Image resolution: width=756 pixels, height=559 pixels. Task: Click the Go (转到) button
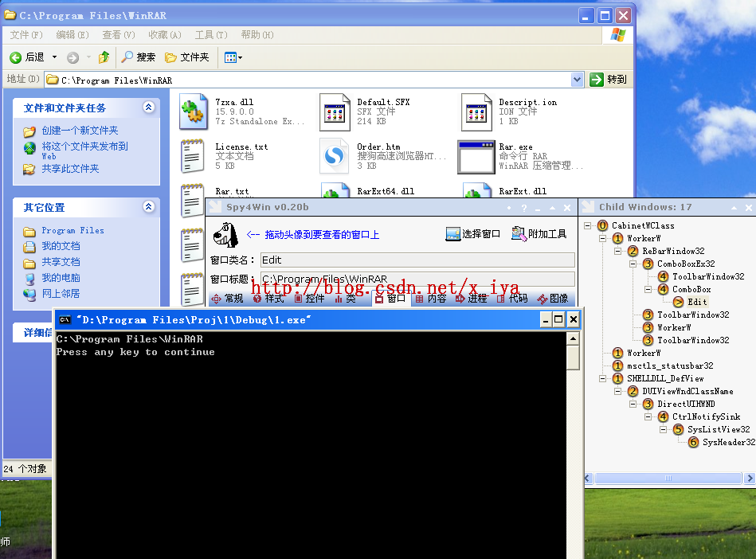(x=609, y=80)
